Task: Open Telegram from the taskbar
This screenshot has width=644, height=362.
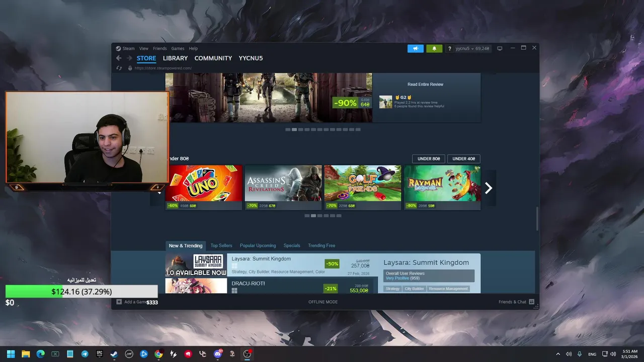Action: click(x=85, y=354)
